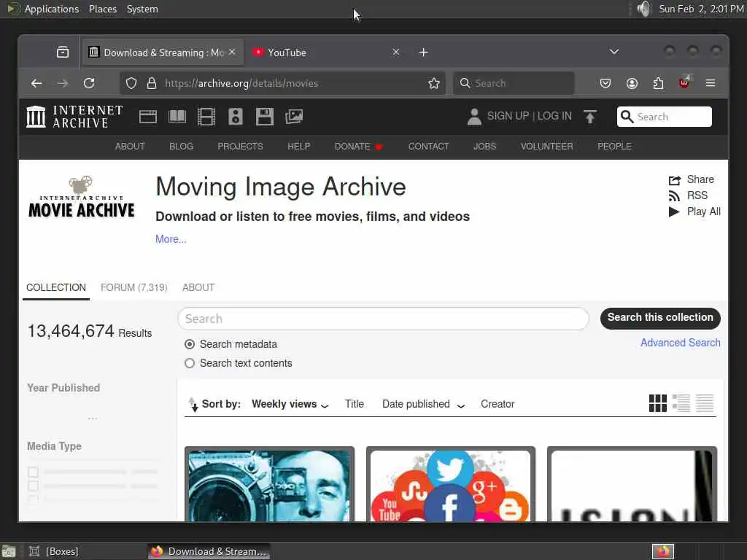Select the Search text contents radio button
The width and height of the screenshot is (747, 560).
click(x=190, y=363)
